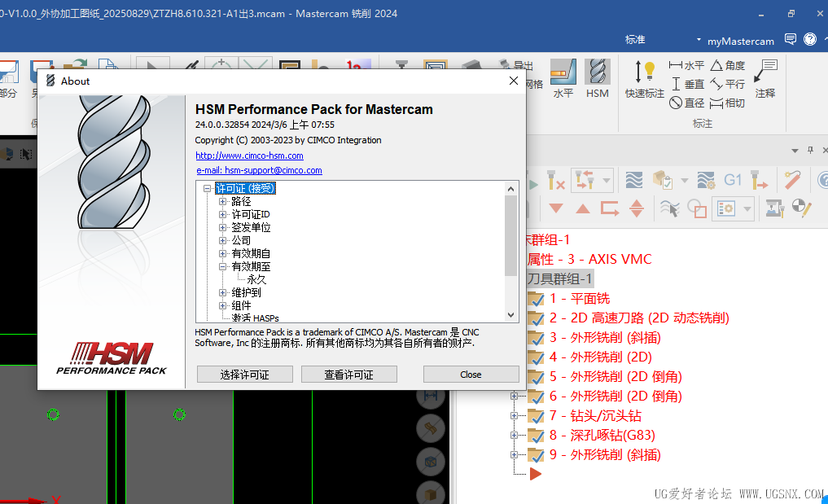The width and height of the screenshot is (828, 504).
Task: Select the 垂直 vertical dimension tool
Action: click(687, 84)
